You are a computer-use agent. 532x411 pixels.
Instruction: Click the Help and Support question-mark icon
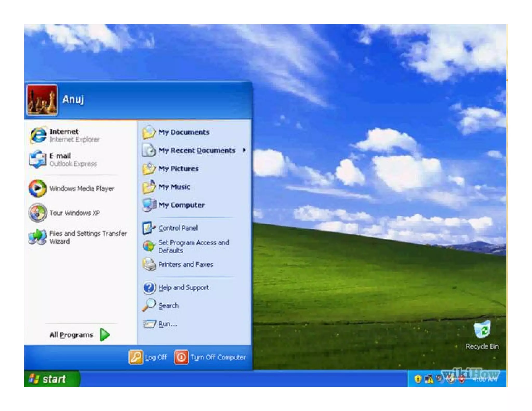pyautogui.click(x=149, y=288)
